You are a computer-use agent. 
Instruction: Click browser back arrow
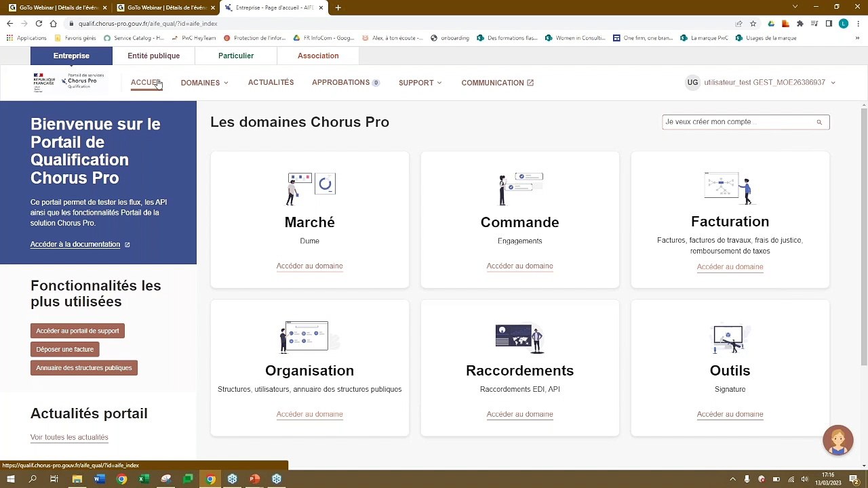point(9,23)
